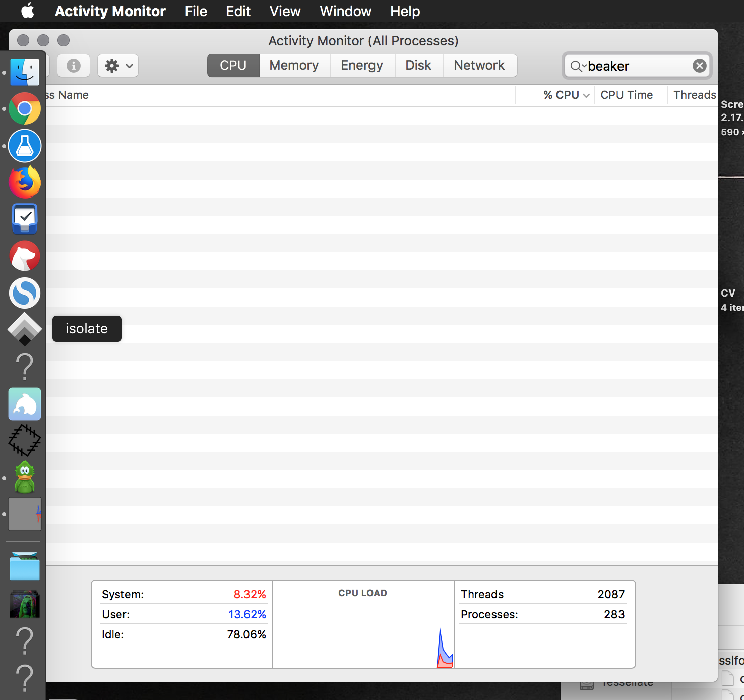The height and width of the screenshot is (700, 744).
Task: Open the checkbox to-do app from the Dock
Action: tap(25, 219)
